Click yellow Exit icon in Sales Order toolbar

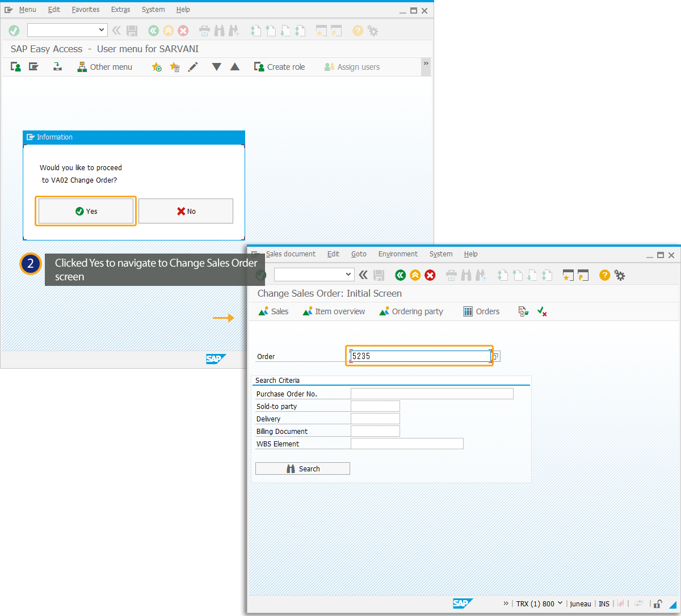tap(415, 275)
